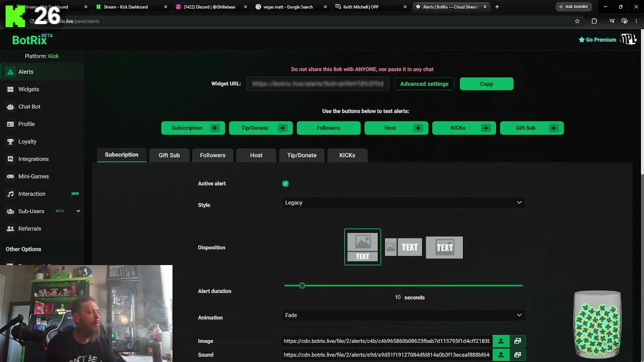Click the Sub-Users group icon
The height and width of the screenshot is (362, 644).
[10, 211]
